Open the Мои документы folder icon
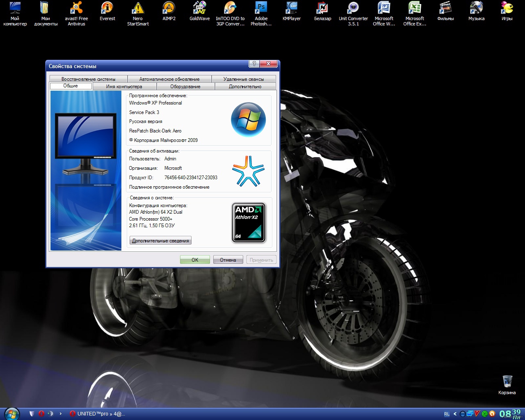The image size is (525, 420). (x=46, y=14)
